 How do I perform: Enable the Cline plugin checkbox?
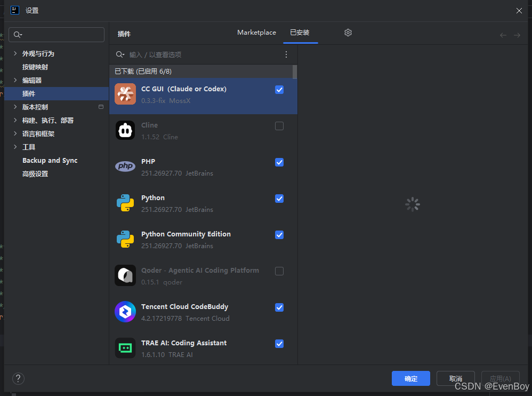(x=279, y=126)
